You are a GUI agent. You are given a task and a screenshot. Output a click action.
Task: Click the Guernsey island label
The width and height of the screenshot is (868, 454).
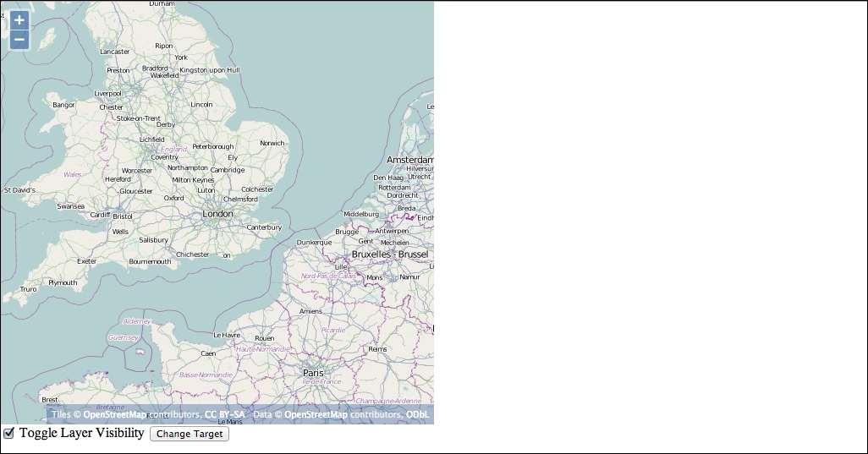[123, 337]
